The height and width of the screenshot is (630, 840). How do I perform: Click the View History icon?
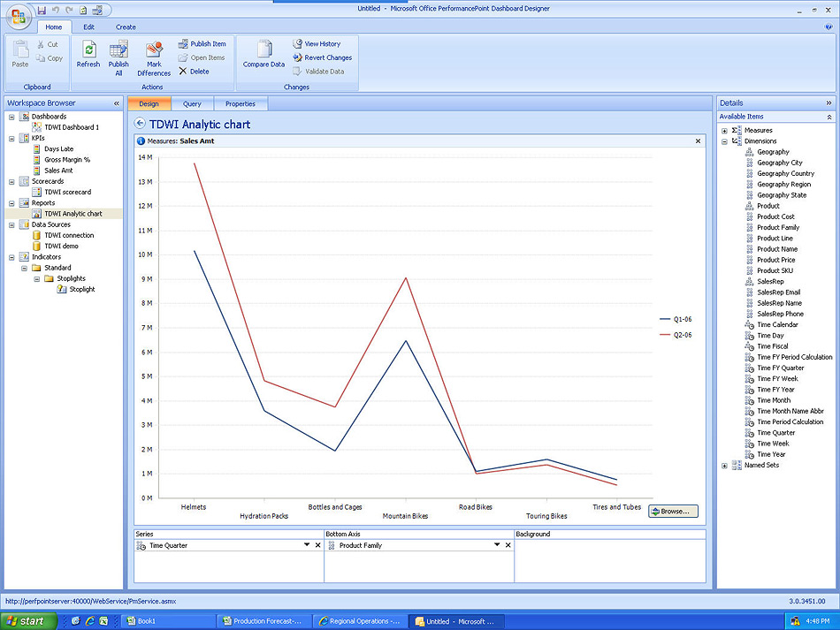pyautogui.click(x=297, y=43)
